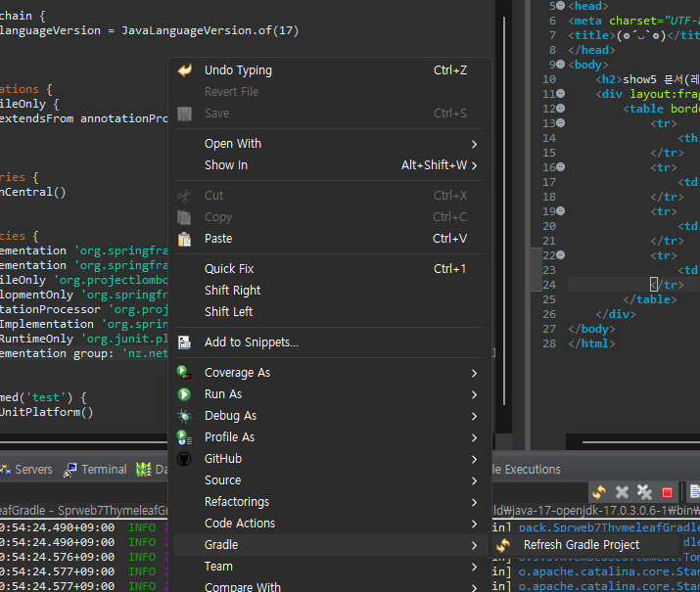Click the green Run As icon
700x592 pixels.
coord(184,394)
